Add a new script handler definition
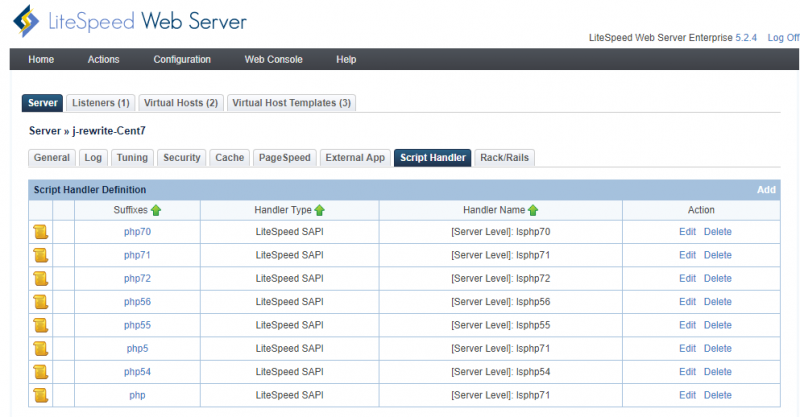Viewport: 800px width, 417px height. [x=766, y=189]
